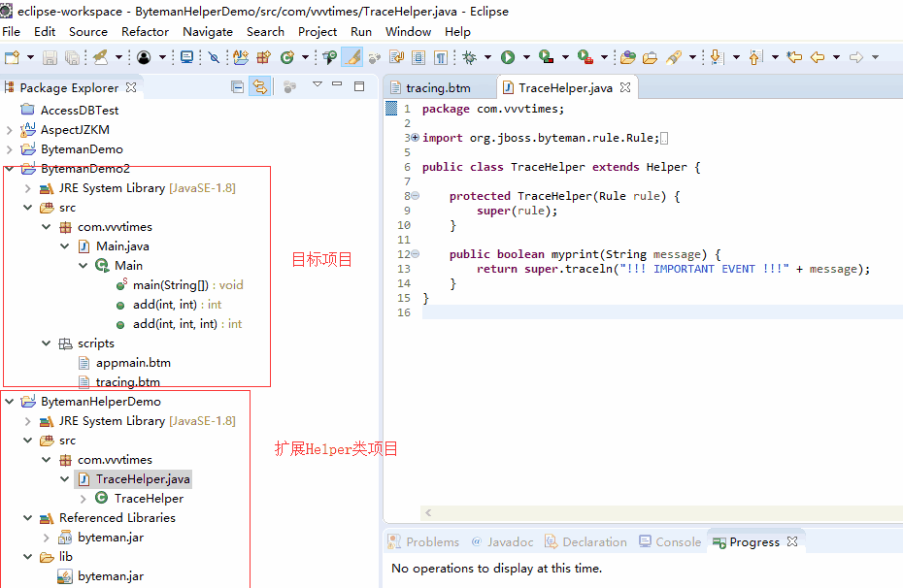The height and width of the screenshot is (588, 903).
Task: Open the Window menu
Action: (x=409, y=32)
